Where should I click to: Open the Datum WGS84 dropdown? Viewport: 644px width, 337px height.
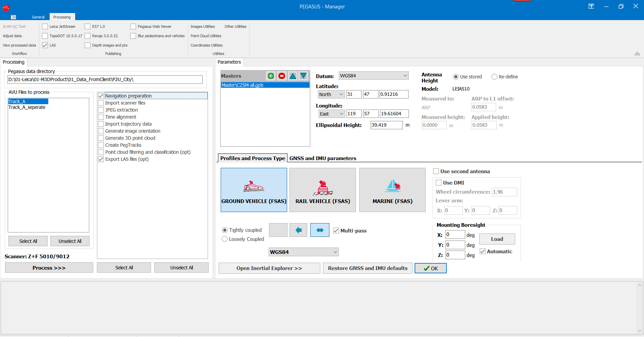click(373, 76)
